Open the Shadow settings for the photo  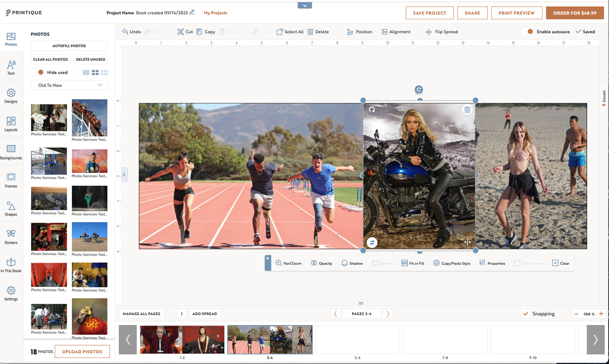click(352, 263)
